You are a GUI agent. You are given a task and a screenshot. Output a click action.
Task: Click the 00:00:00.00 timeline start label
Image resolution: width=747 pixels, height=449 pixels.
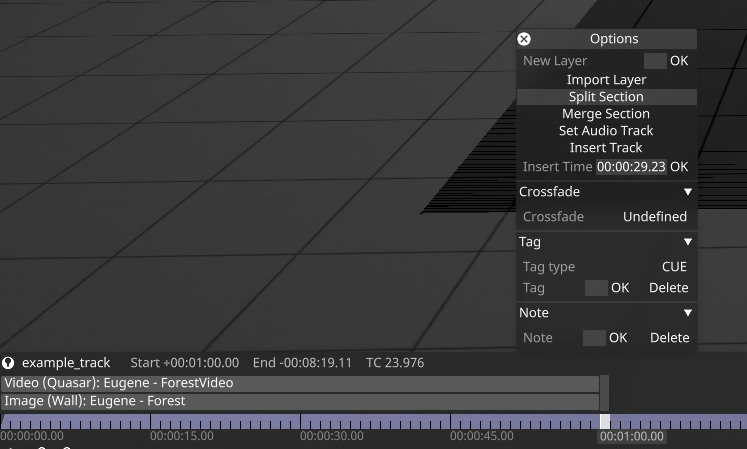(x=32, y=436)
